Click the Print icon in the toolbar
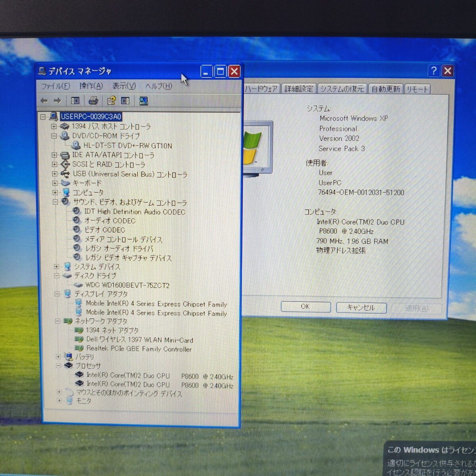The image size is (476, 476). [x=93, y=100]
